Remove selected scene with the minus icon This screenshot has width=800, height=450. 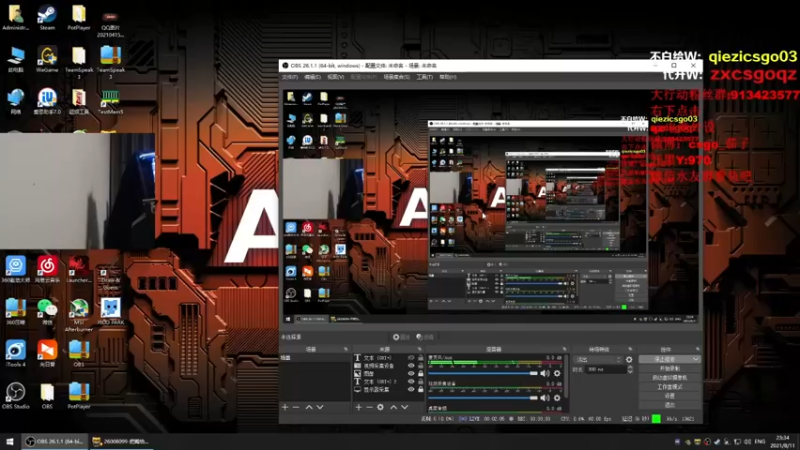click(296, 407)
